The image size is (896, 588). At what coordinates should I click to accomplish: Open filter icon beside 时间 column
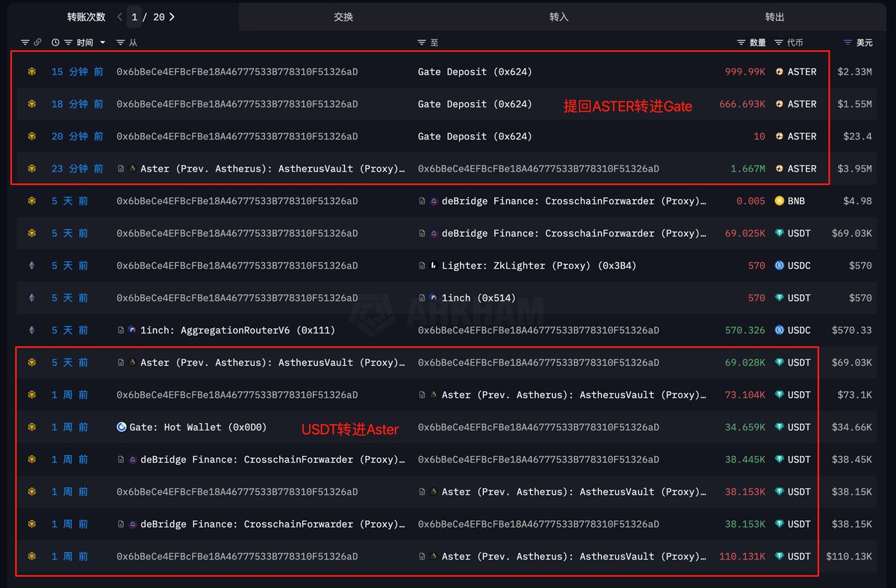68,43
